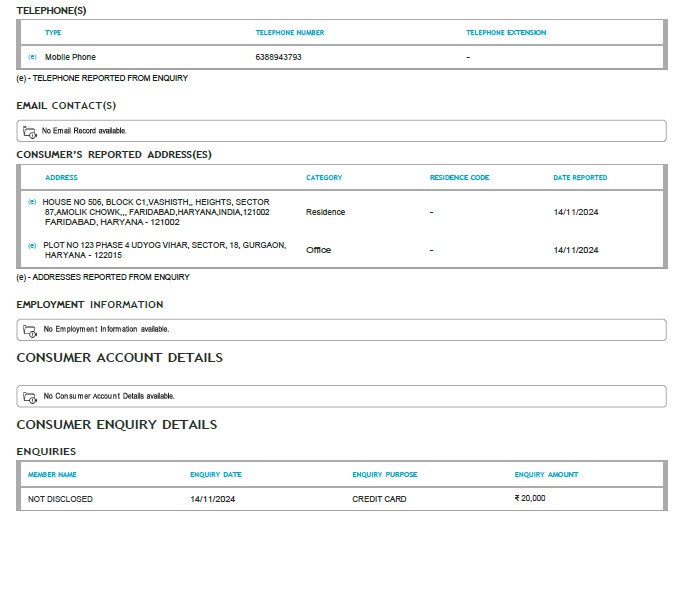Select the mobile number 6388943793
Viewport: 693px width, 593px height.
278,57
